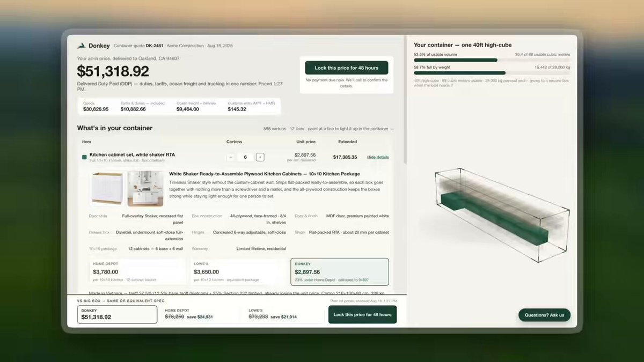The width and height of the screenshot is (644, 362).
Task: Decrease kitchen cabinet carton quantity
Action: coord(231,157)
